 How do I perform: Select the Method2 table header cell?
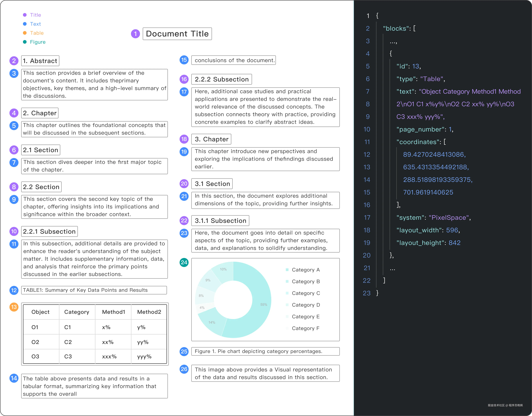point(149,312)
